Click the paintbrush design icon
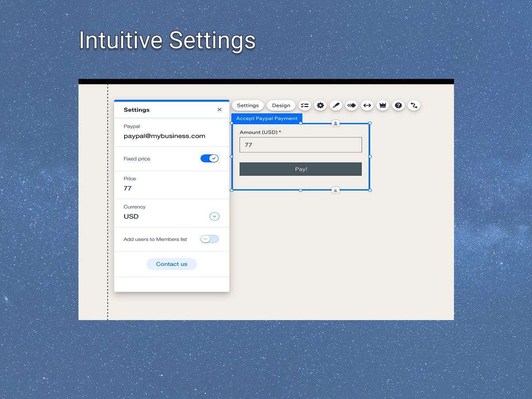This screenshot has height=399, width=532. pos(336,106)
